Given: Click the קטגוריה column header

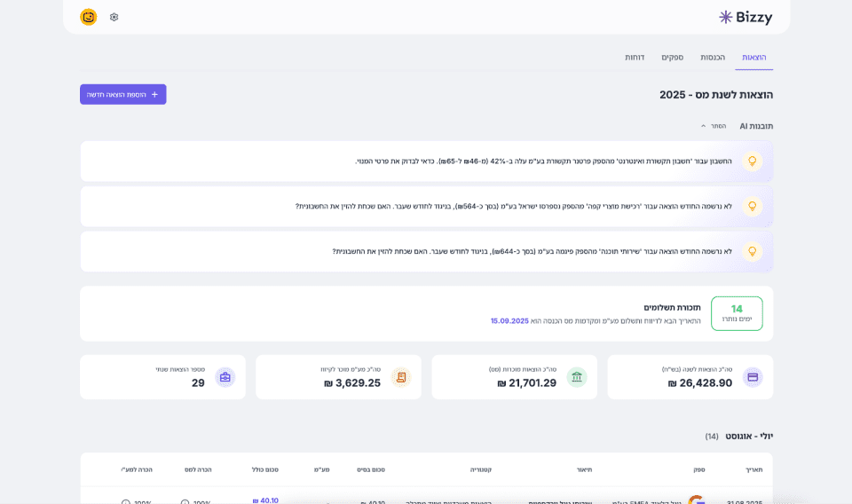Looking at the screenshot, I should (x=481, y=469).
